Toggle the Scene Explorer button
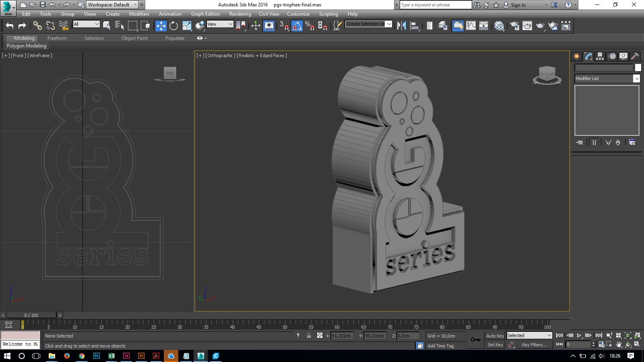644x362 pixels. pos(429,26)
